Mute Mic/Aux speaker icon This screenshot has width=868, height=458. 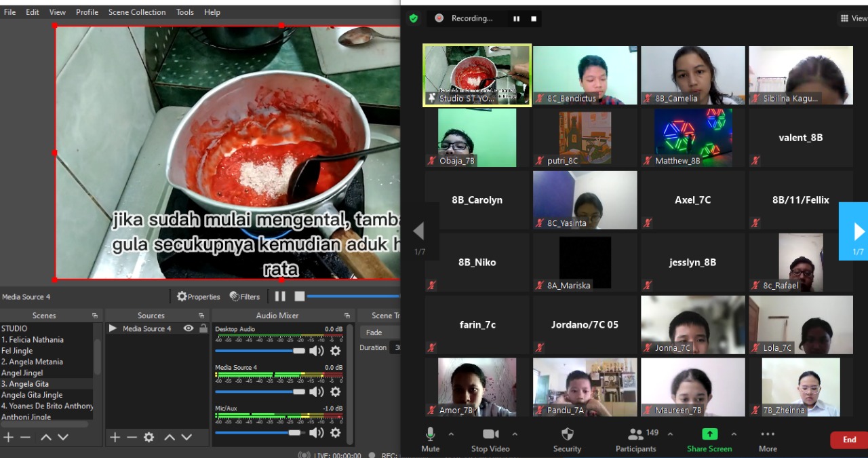click(316, 432)
